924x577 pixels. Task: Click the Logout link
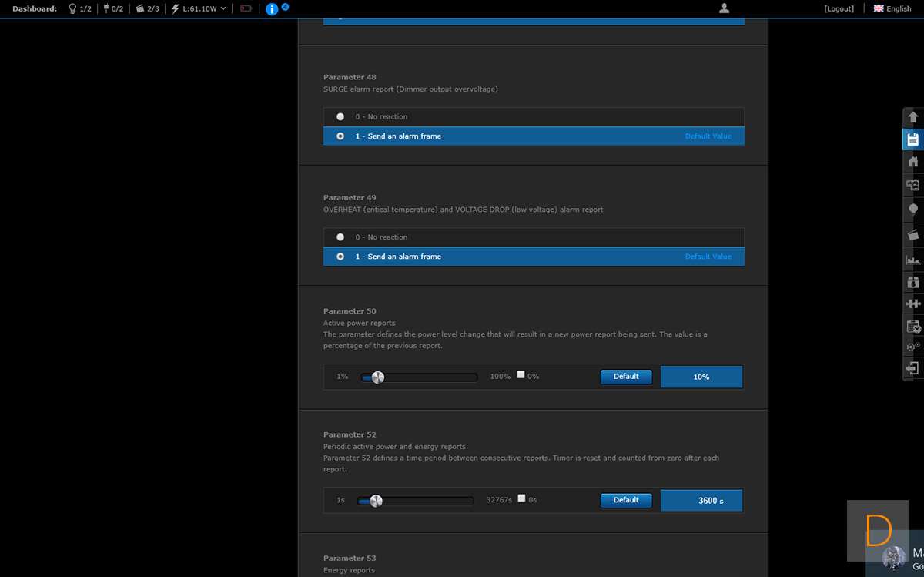point(839,8)
